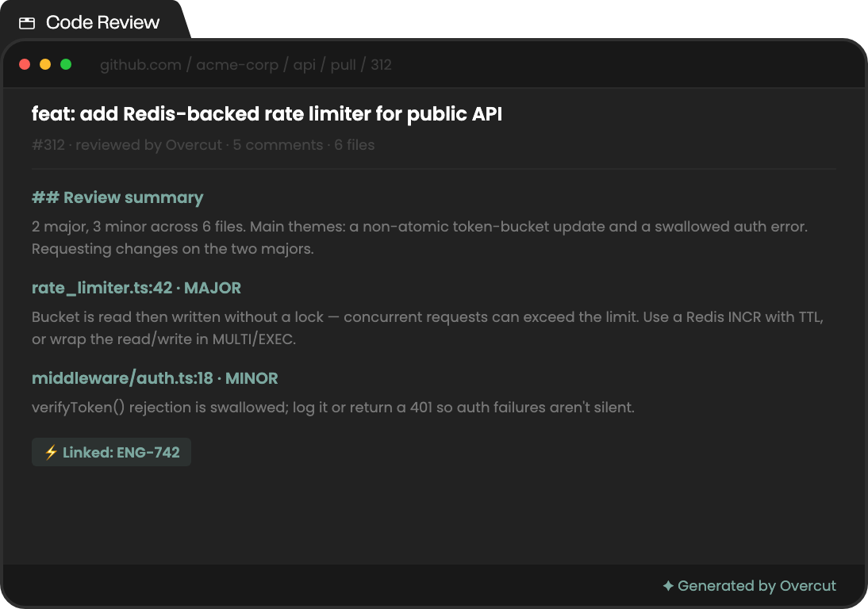
Task: Click the sparkle icon beside Generated by Overcut
Action: 668,585
